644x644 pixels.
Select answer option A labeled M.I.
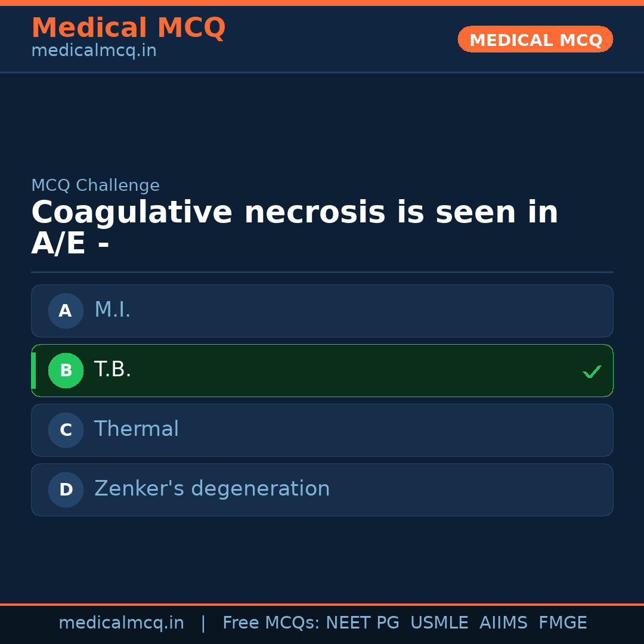(322, 311)
